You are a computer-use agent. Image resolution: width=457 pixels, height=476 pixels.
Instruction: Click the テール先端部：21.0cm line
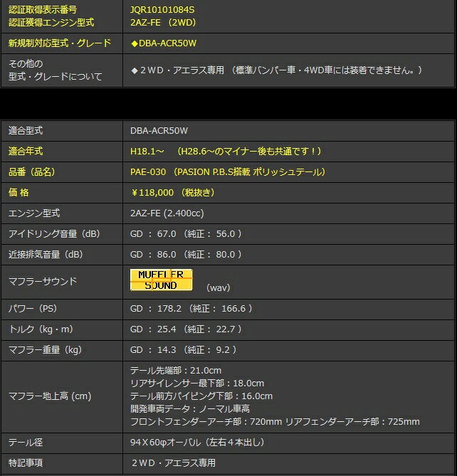176,371
